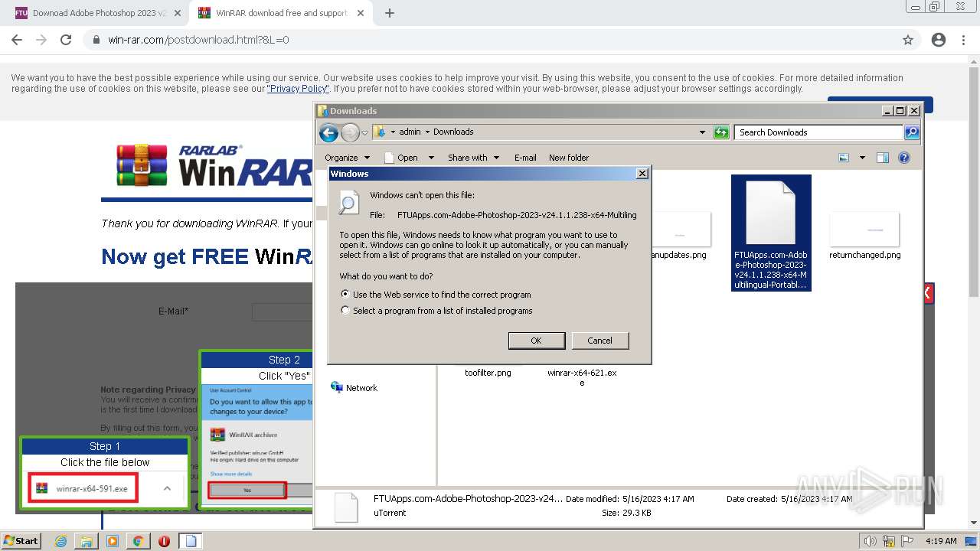Open Windows Explorer from the taskbar
Screen dimensions: 980x551
click(87, 541)
